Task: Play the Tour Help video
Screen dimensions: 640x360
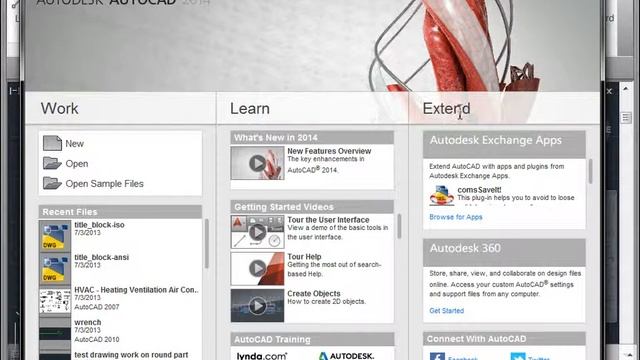Action: (257, 269)
